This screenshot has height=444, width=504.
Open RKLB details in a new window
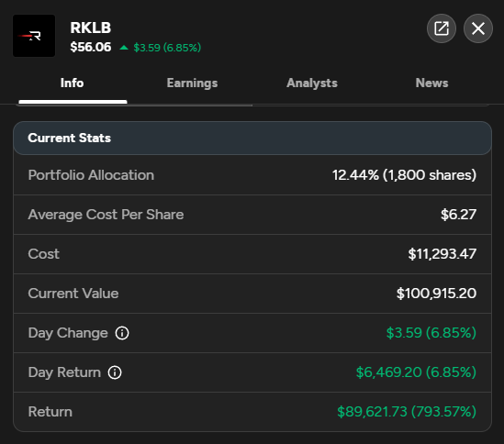point(442,28)
